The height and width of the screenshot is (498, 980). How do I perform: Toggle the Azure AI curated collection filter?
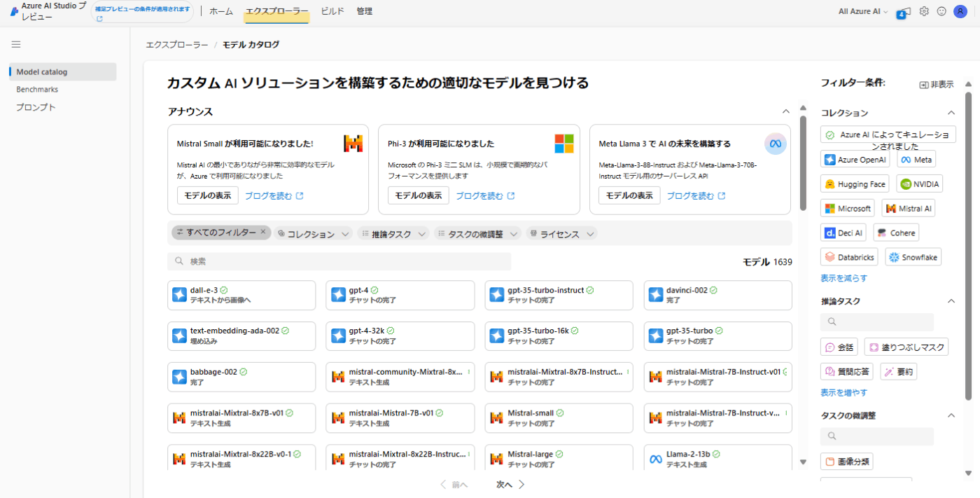coord(888,134)
